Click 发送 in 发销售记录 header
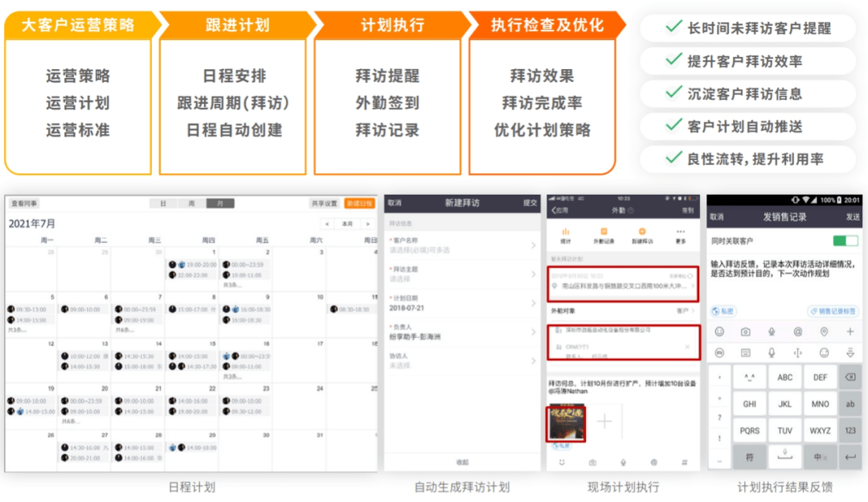The height and width of the screenshot is (502, 868). pyautogui.click(x=852, y=216)
